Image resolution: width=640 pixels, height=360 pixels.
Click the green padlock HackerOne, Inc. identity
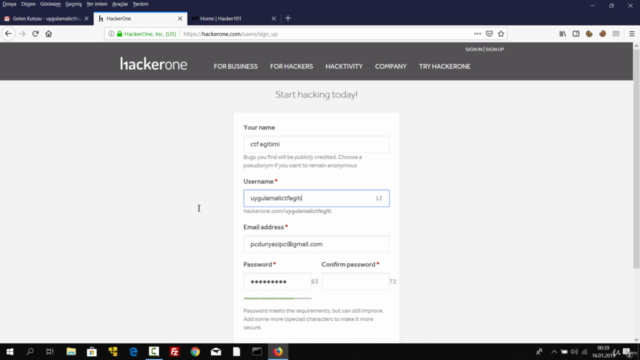pyautogui.click(x=146, y=34)
